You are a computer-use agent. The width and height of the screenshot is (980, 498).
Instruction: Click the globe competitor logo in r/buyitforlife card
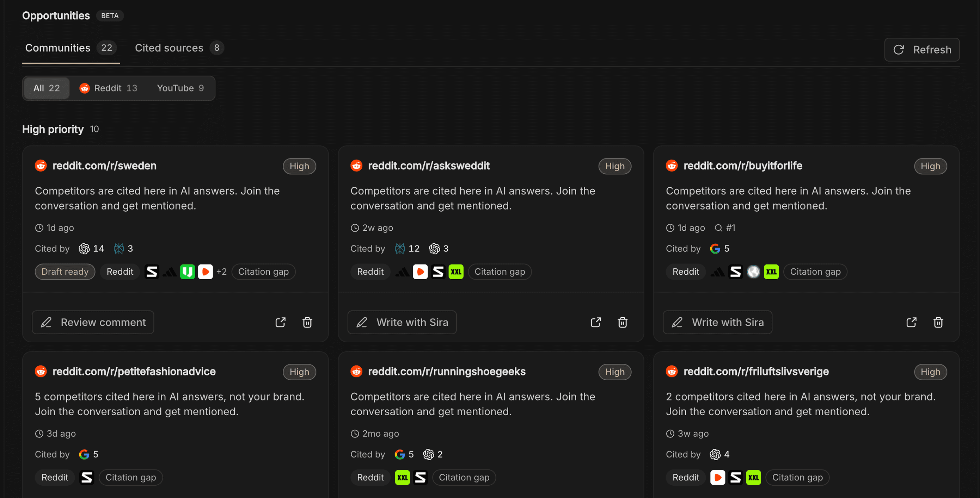click(753, 272)
